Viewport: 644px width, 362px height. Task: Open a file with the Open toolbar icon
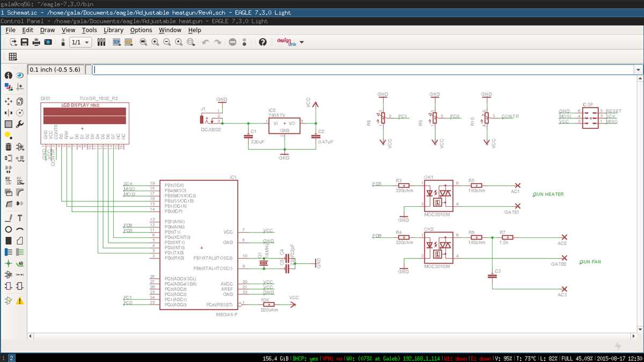tap(13, 42)
